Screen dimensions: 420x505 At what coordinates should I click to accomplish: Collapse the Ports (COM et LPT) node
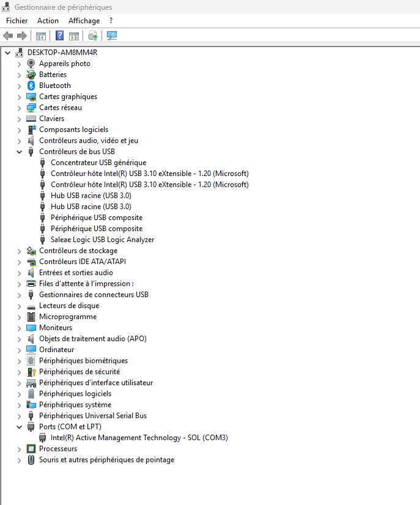(x=19, y=427)
